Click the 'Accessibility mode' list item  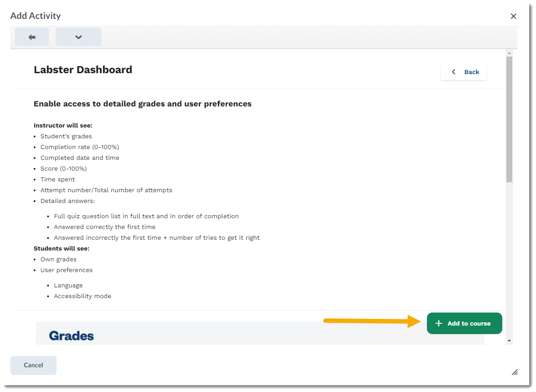pos(83,296)
